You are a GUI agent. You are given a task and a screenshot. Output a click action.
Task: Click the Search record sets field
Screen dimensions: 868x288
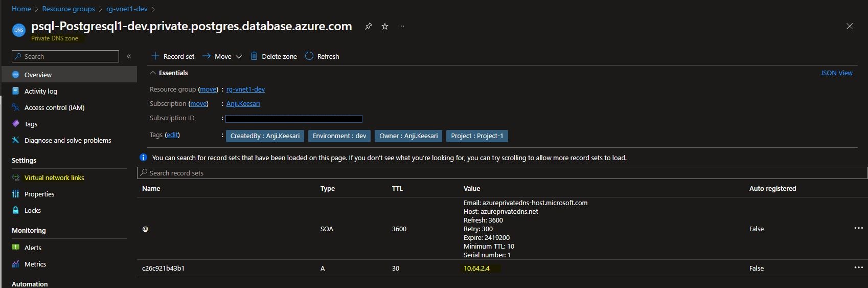coord(502,173)
